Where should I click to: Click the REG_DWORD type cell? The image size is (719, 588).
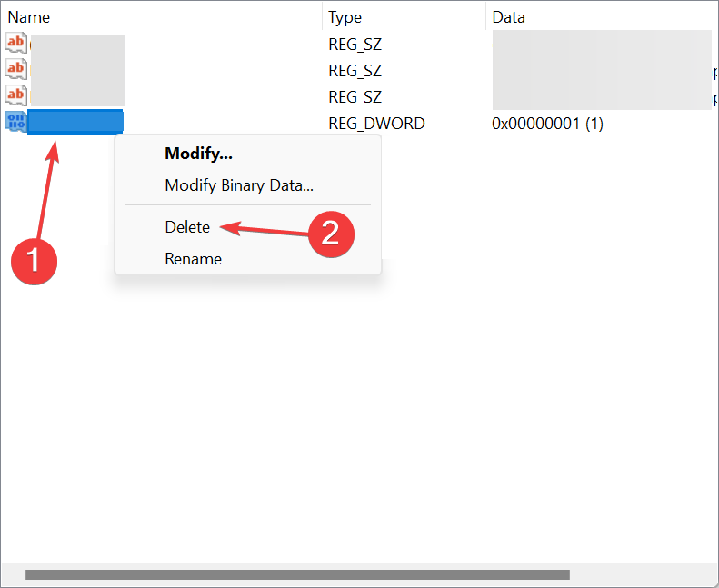point(376,124)
